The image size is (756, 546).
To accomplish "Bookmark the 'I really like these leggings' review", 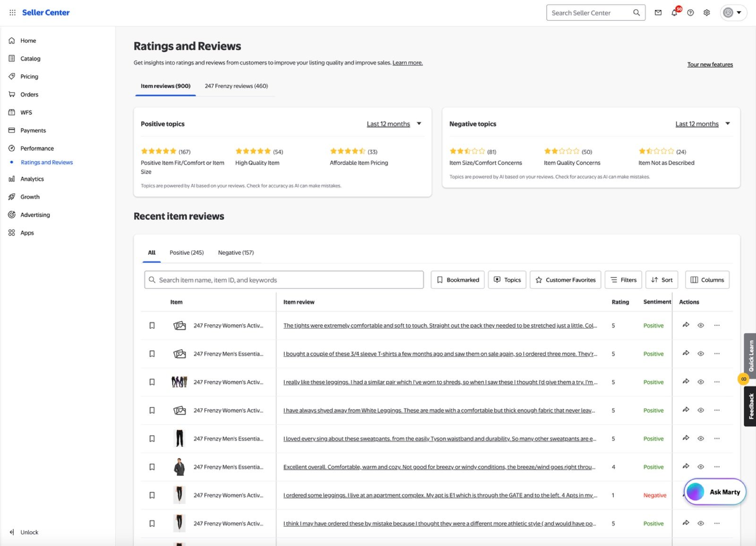I will pos(152,382).
